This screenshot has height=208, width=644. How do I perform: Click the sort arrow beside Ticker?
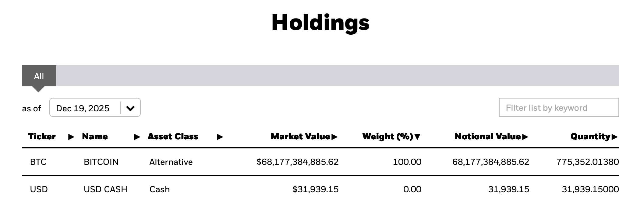[71, 137]
